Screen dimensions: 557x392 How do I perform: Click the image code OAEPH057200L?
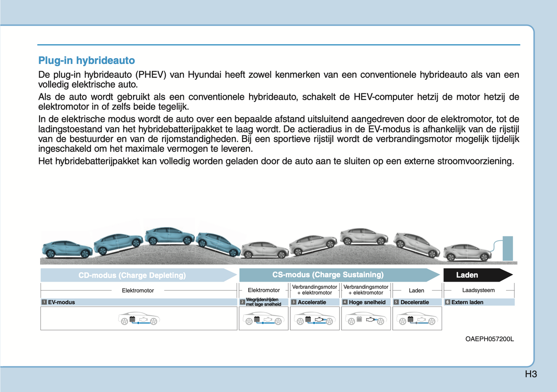[x=489, y=339]
